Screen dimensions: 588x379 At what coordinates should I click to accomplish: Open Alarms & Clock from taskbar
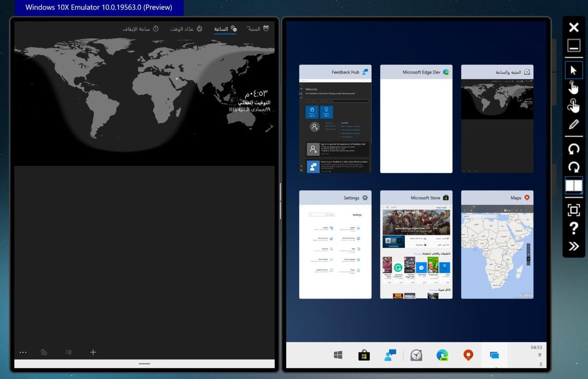click(416, 355)
